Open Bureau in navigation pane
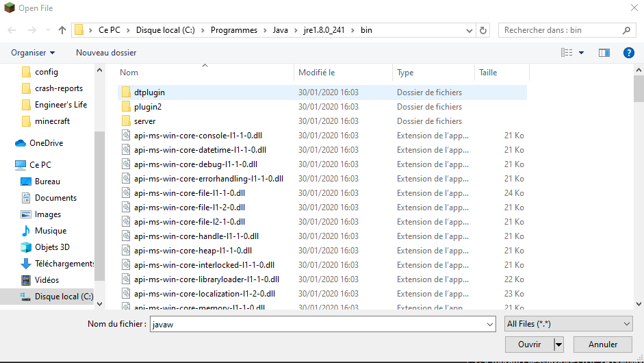 coord(47,181)
